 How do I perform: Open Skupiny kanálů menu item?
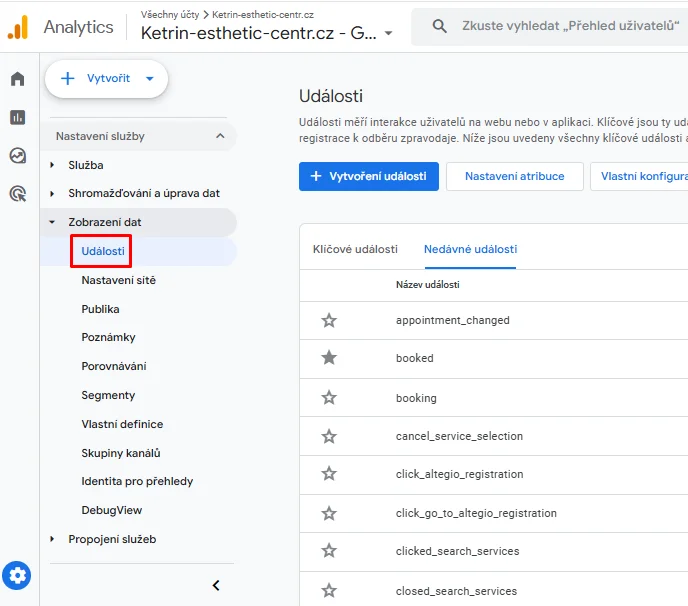[121, 453]
